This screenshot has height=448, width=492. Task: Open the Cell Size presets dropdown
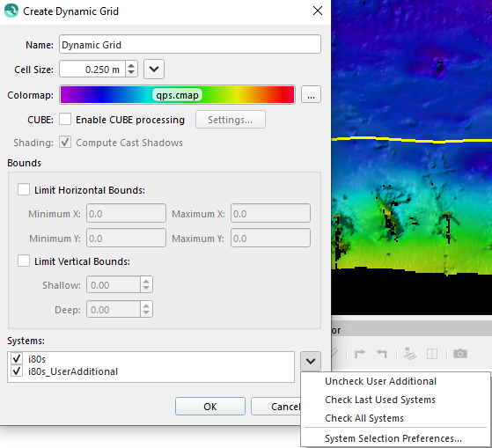coord(154,69)
